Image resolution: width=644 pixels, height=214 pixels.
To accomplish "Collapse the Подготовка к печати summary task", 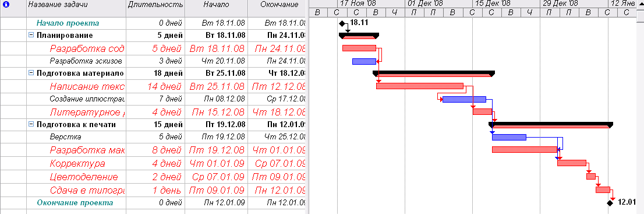I will [x=31, y=124].
